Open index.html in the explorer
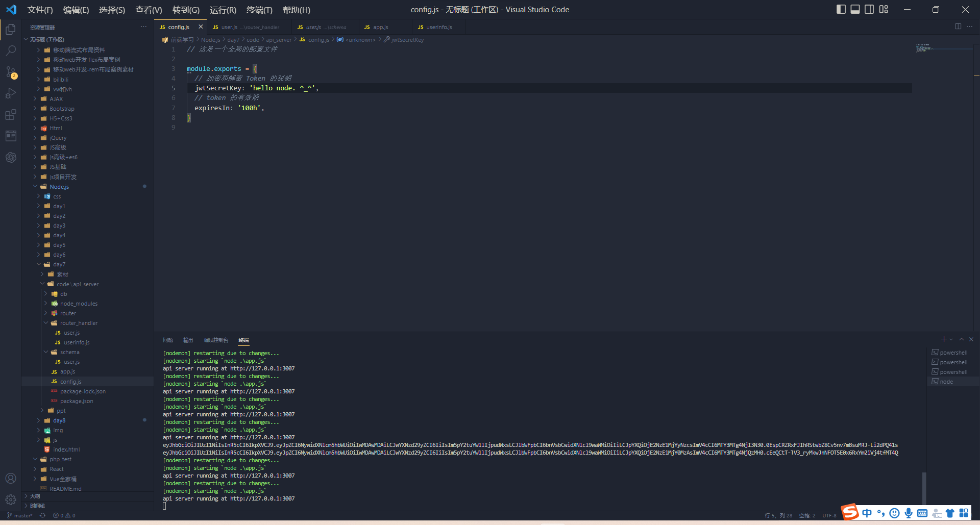980x525 pixels. click(66, 449)
